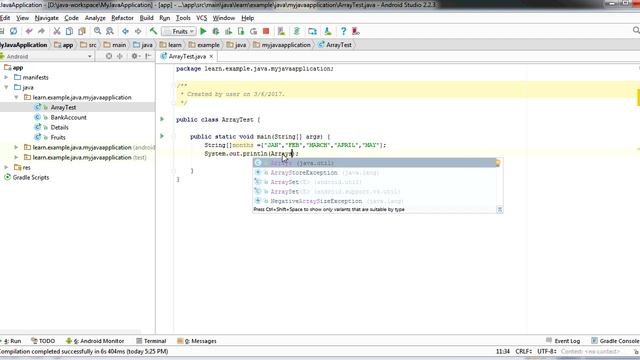Open Refactor menu
Viewport: 640px width, 360px height.
click(122, 18)
